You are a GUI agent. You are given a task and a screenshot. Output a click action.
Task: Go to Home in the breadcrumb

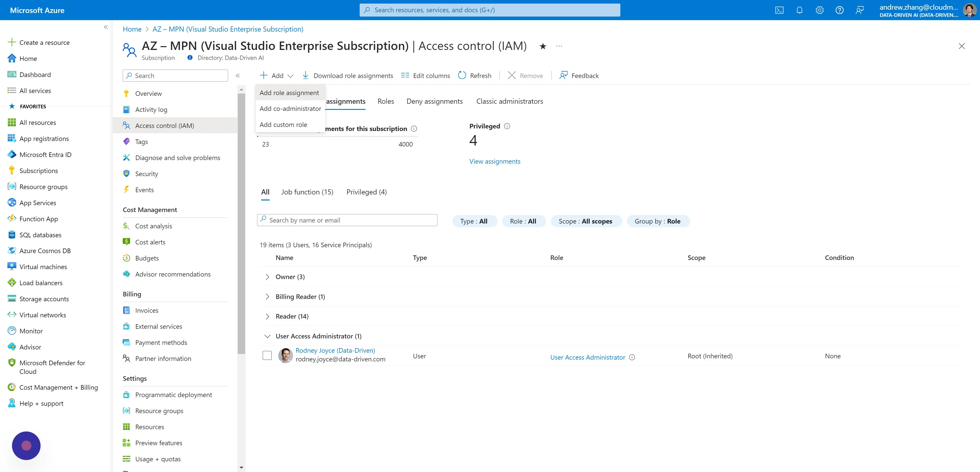click(x=132, y=29)
